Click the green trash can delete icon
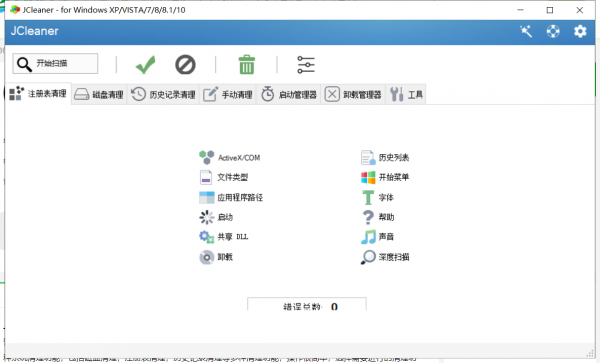This screenshot has height=363, width=600. pyautogui.click(x=246, y=64)
